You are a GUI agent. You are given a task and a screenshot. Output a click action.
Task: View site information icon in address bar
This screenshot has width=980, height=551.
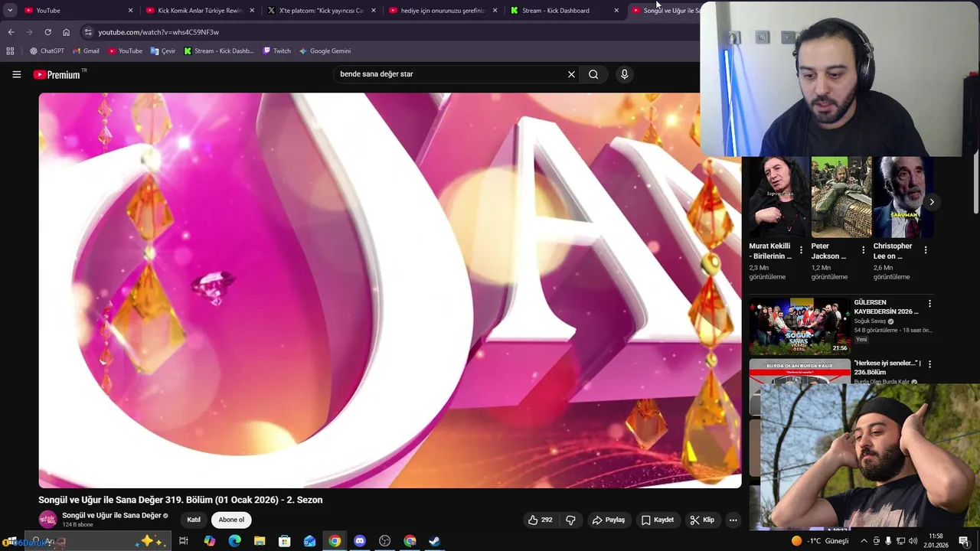click(88, 32)
